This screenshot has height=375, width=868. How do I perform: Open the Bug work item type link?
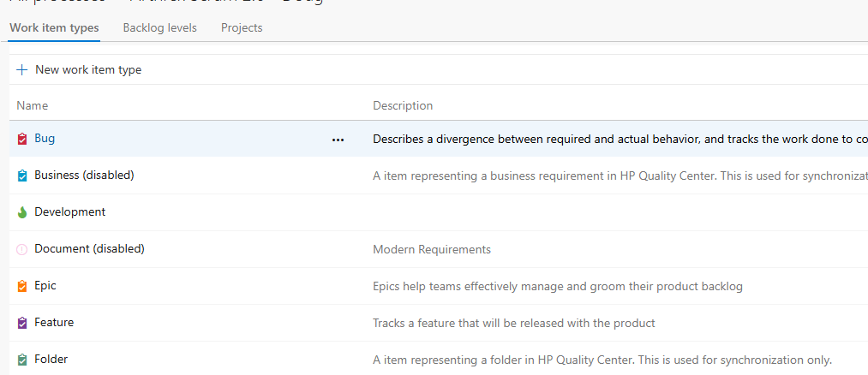pos(45,138)
